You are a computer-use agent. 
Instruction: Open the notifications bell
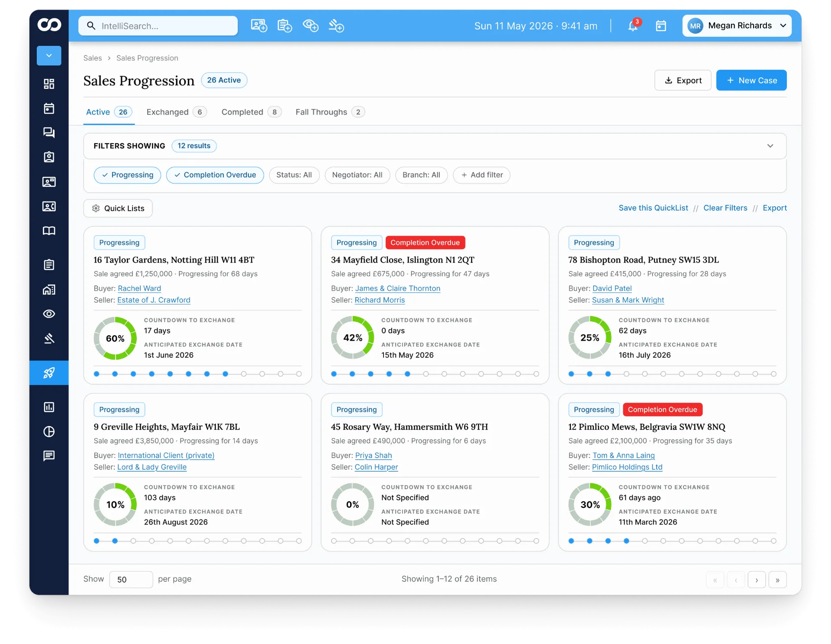point(633,26)
